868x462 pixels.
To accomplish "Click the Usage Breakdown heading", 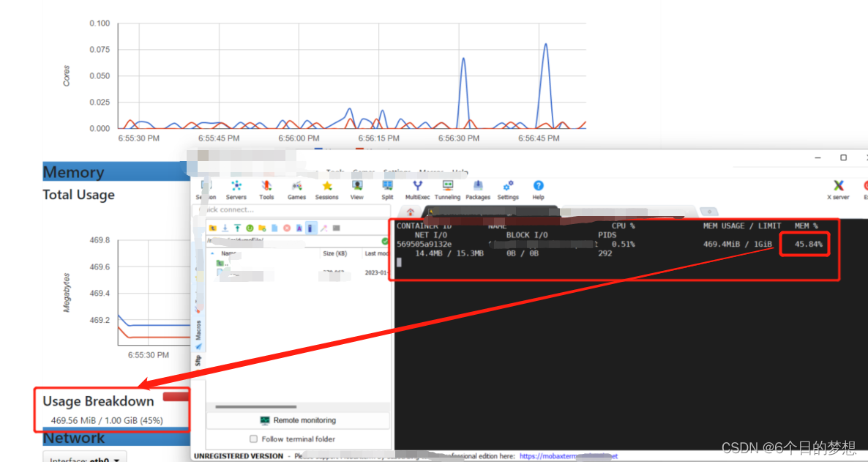I will click(99, 401).
